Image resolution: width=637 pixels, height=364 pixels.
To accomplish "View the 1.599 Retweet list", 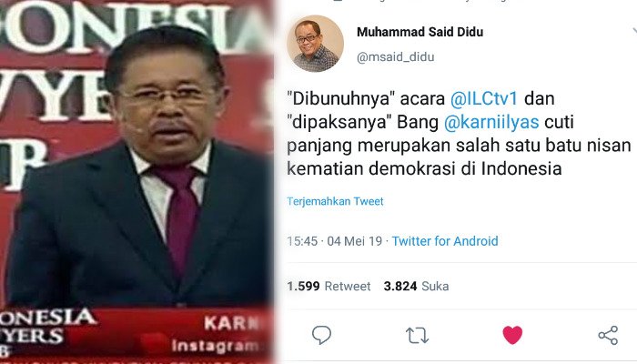I will click(x=329, y=287).
